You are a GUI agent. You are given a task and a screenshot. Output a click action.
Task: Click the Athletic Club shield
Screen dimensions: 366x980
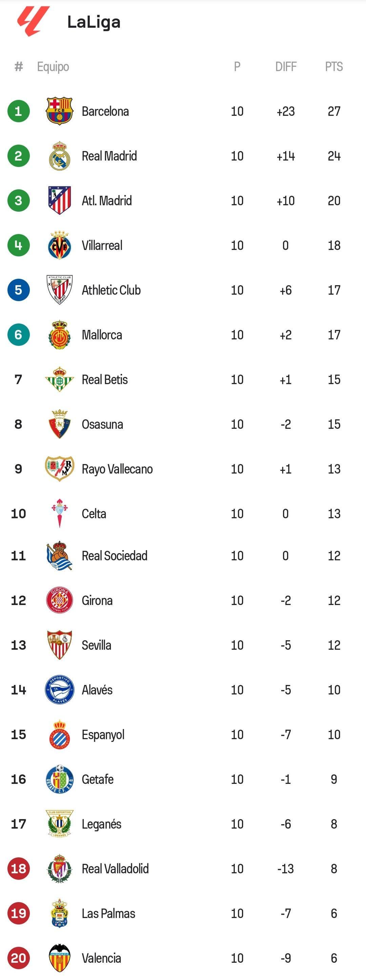(x=59, y=290)
